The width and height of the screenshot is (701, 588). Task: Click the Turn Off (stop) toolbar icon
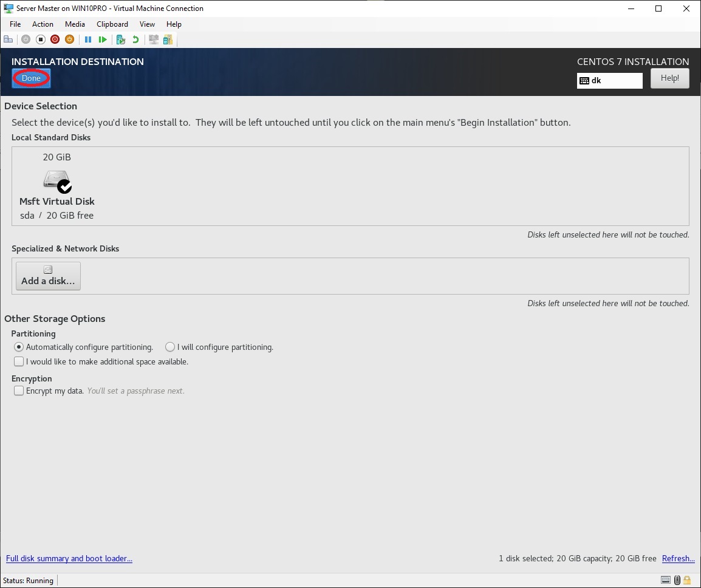(x=40, y=39)
